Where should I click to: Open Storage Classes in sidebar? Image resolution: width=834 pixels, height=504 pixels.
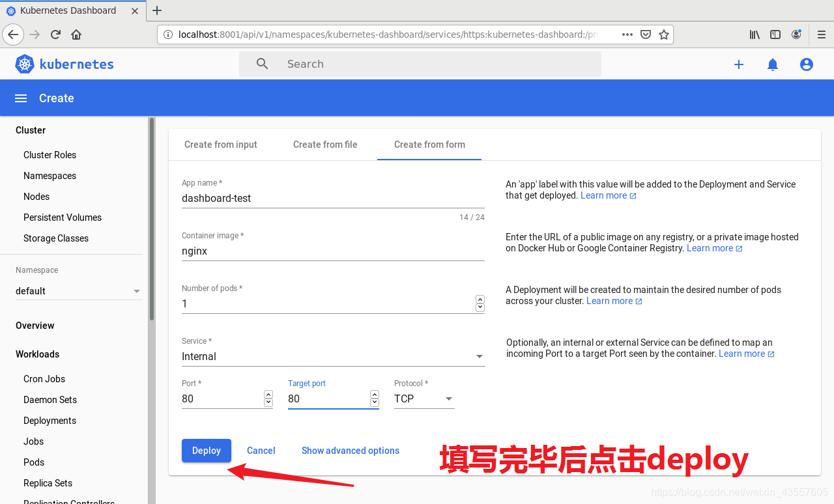(56, 238)
